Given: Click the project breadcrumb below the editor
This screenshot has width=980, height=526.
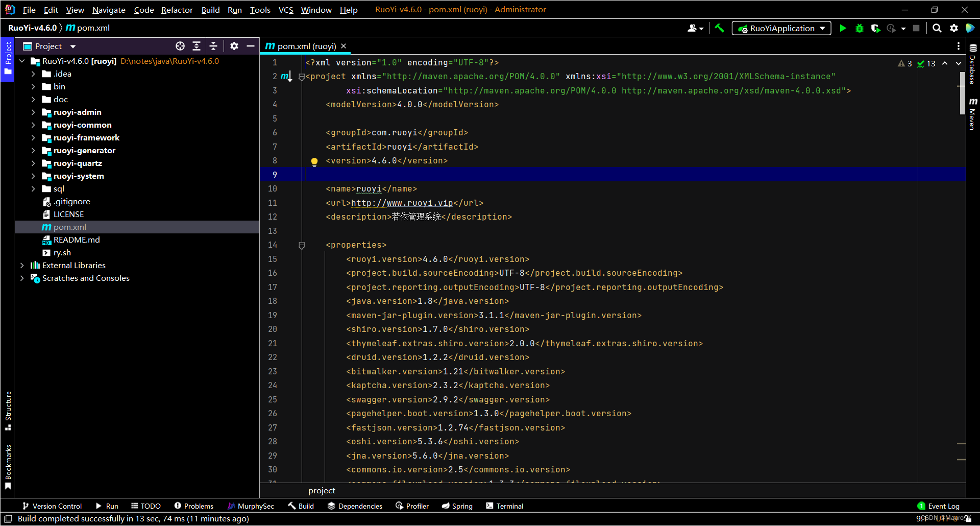Looking at the screenshot, I should click(322, 491).
